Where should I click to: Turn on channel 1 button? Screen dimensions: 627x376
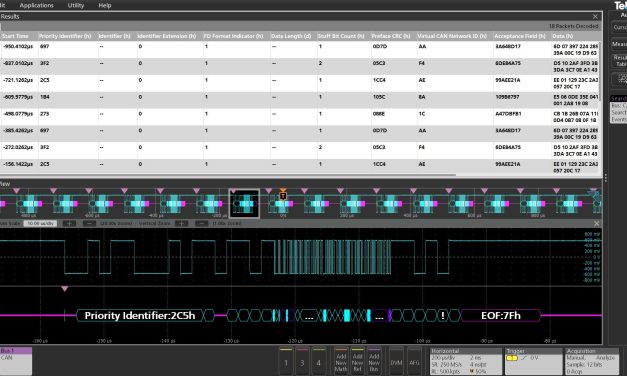click(286, 362)
